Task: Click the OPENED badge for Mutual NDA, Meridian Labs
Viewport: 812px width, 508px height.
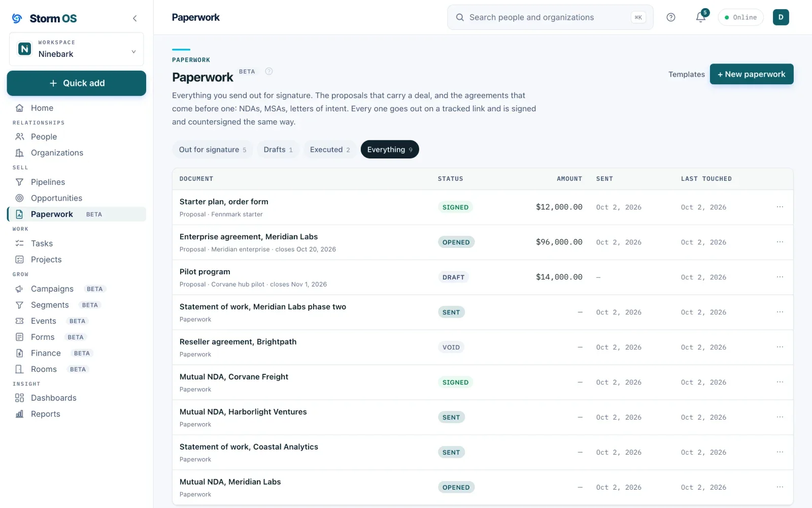Action: pyautogui.click(x=456, y=488)
